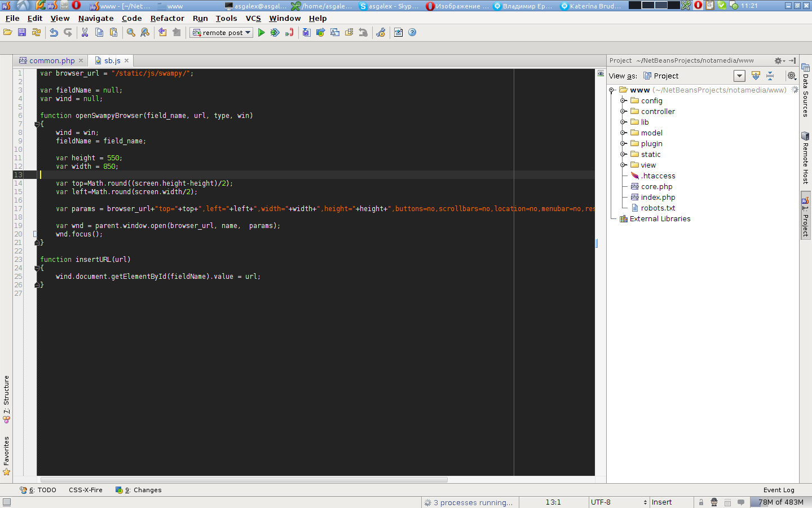Toggle the Structure side tool window

click(x=6, y=399)
